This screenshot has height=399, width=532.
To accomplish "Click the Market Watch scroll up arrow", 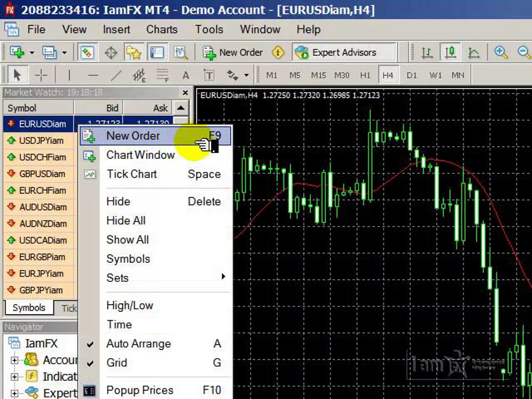I will (181, 108).
